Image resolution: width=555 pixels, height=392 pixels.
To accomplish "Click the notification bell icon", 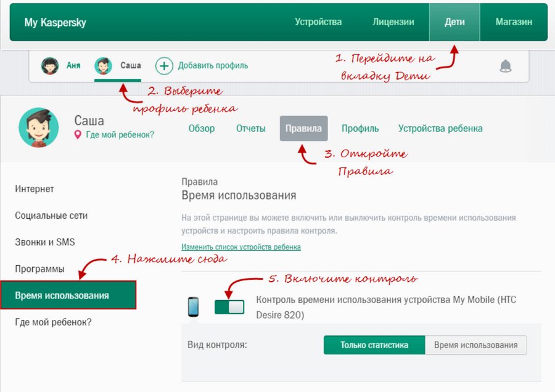I will coord(506,66).
